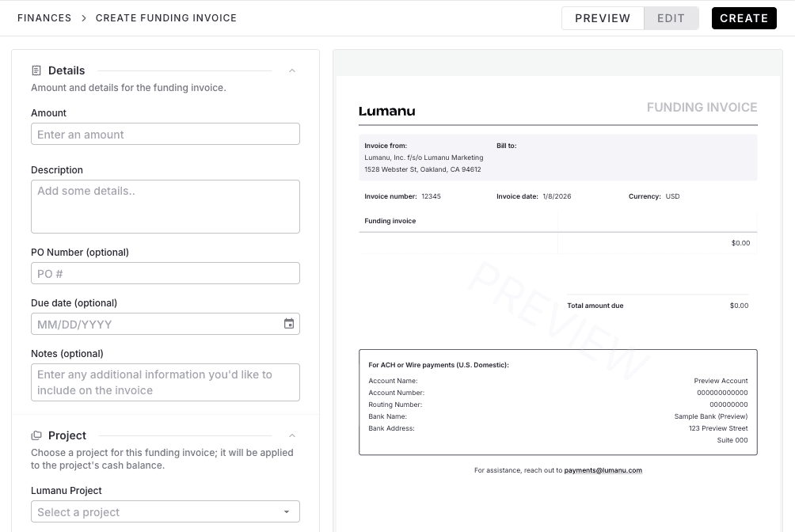The width and height of the screenshot is (795, 532).
Task: Click the Project section heading
Action: pyautogui.click(x=67, y=435)
